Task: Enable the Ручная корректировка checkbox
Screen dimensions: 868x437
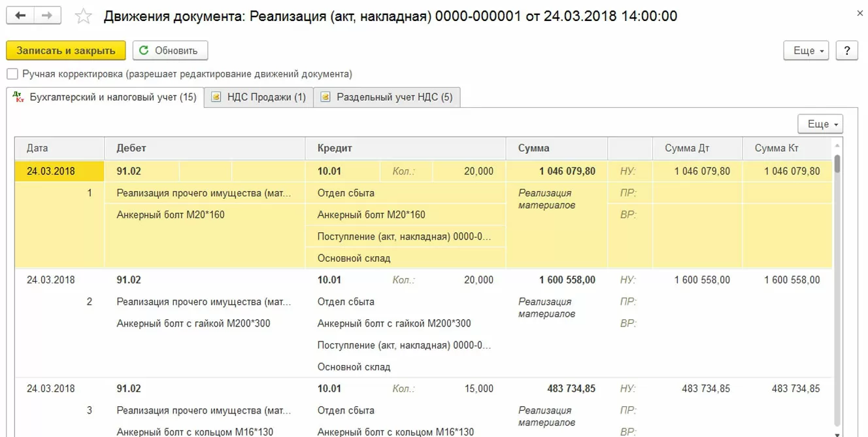Action: pos(12,74)
